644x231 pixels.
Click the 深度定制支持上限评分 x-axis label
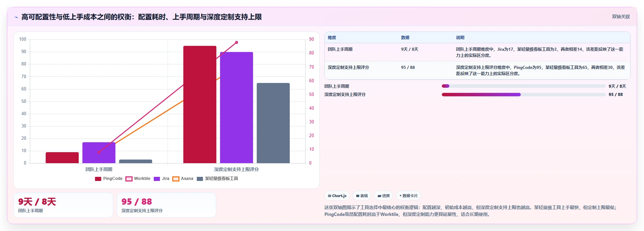pyautogui.click(x=237, y=169)
